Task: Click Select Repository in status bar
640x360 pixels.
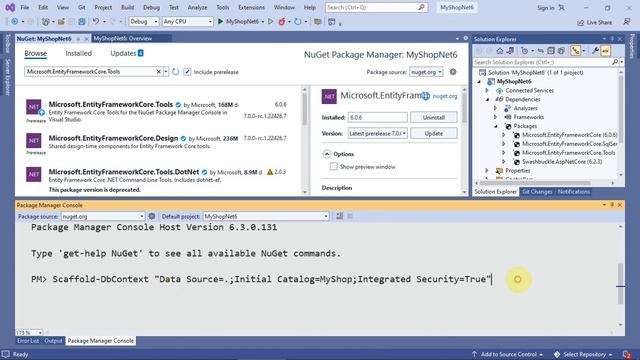Action: click(584, 354)
